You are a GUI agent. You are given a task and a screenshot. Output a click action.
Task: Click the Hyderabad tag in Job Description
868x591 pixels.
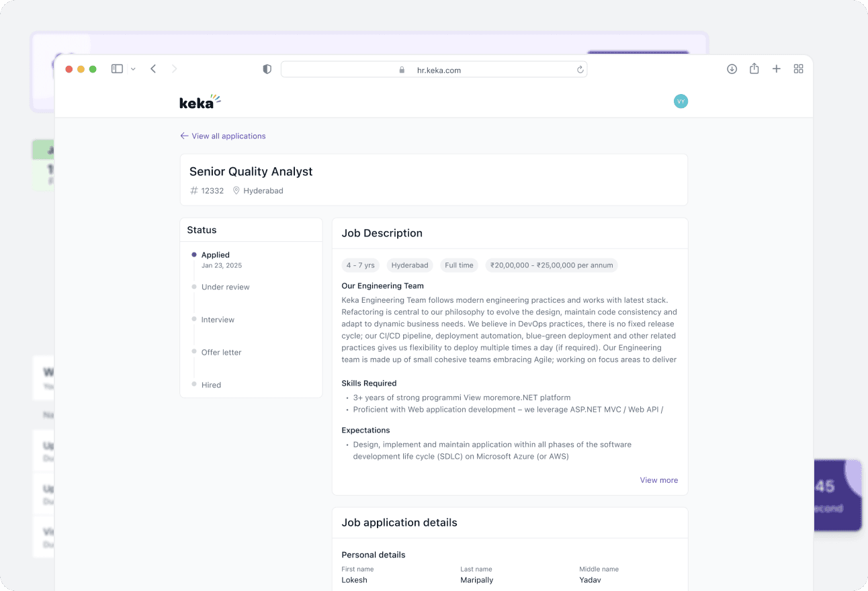tap(410, 265)
